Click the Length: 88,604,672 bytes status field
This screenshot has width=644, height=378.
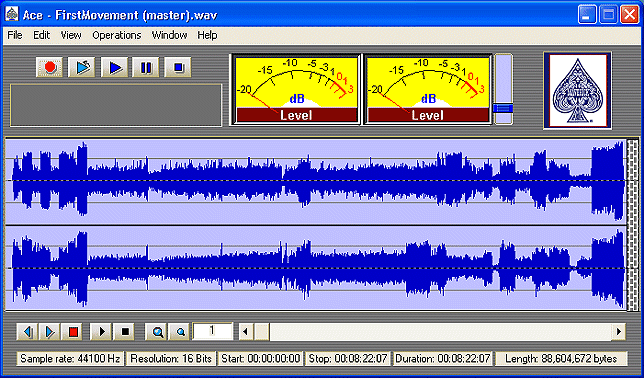[x=561, y=359]
